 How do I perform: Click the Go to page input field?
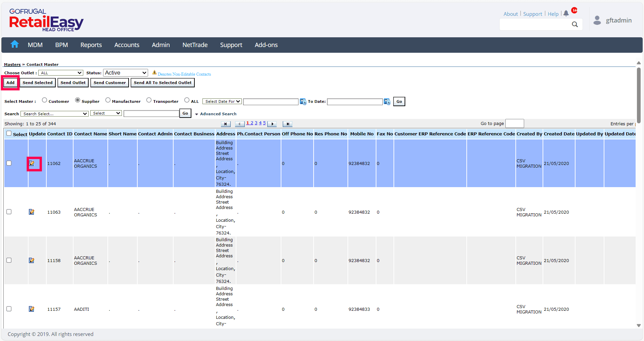click(514, 124)
